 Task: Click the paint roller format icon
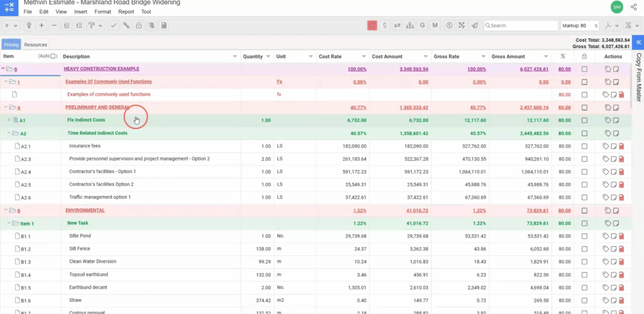tap(92, 25)
